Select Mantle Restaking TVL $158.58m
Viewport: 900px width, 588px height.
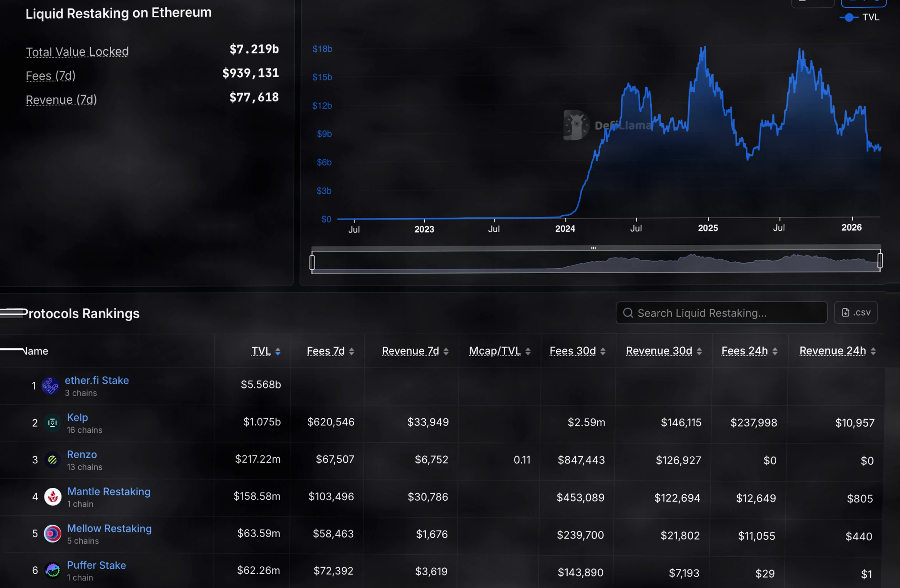(257, 496)
